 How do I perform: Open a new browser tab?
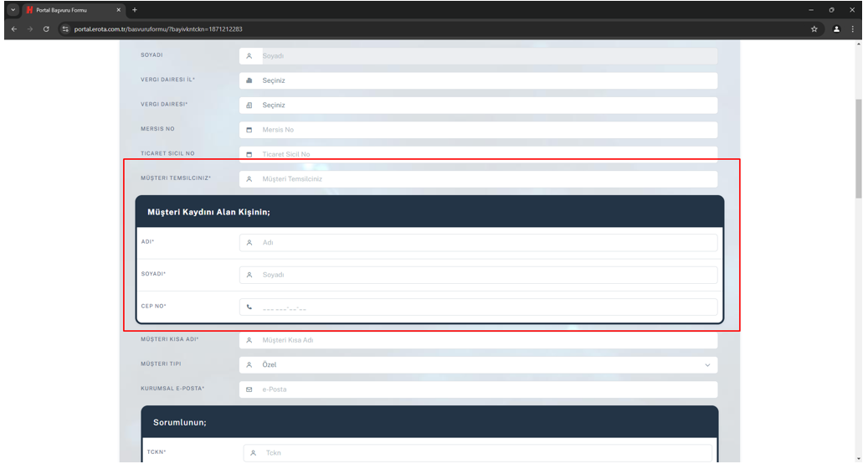point(134,9)
